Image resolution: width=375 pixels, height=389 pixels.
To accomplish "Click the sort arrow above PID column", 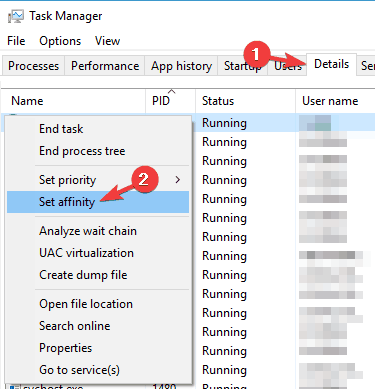I will point(172,91).
